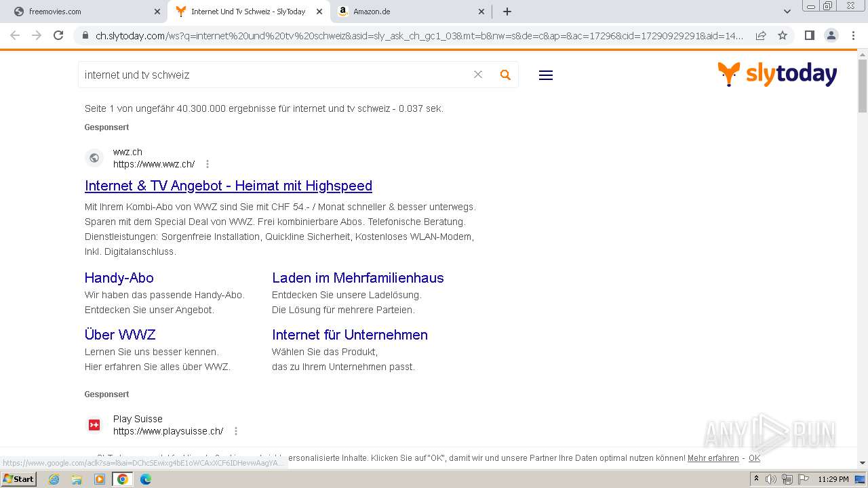Click the action center flag icon
Screen dimensions: 868x488
[804, 479]
